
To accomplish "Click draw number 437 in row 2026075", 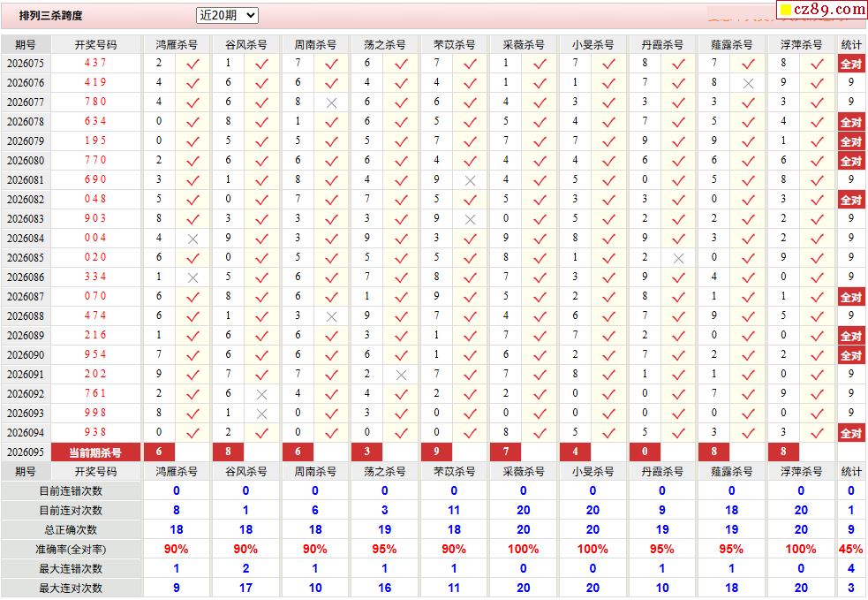I will click(95, 63).
